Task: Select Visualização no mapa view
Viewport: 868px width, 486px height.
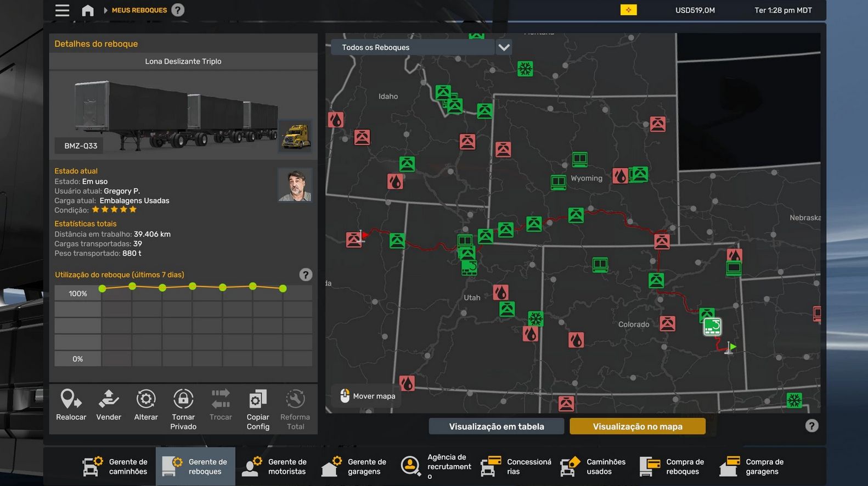Action: [637, 426]
